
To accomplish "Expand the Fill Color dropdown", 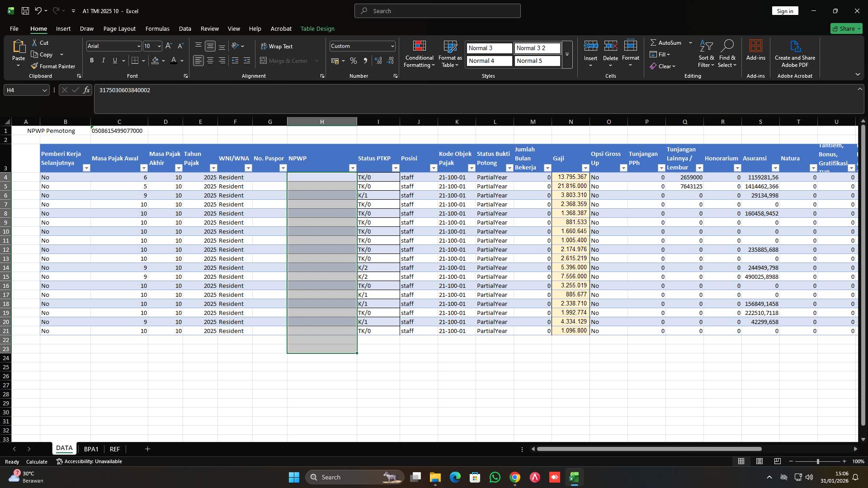I will [163, 61].
